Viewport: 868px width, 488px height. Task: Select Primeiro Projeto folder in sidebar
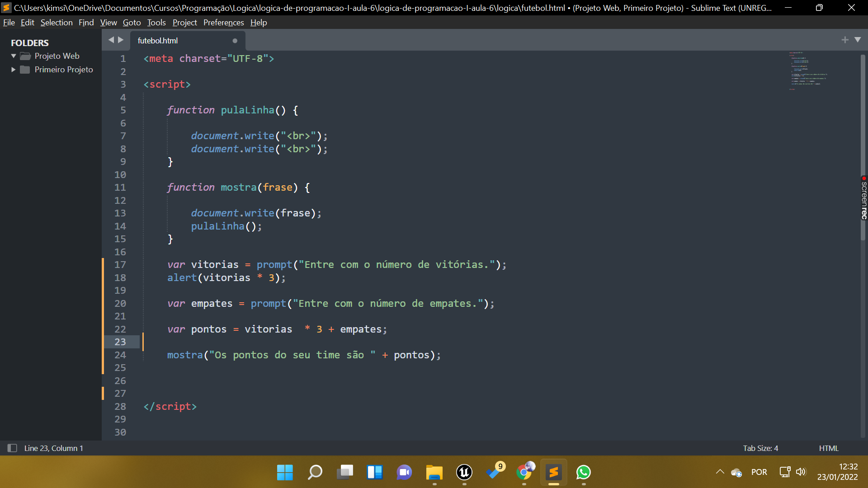(64, 70)
